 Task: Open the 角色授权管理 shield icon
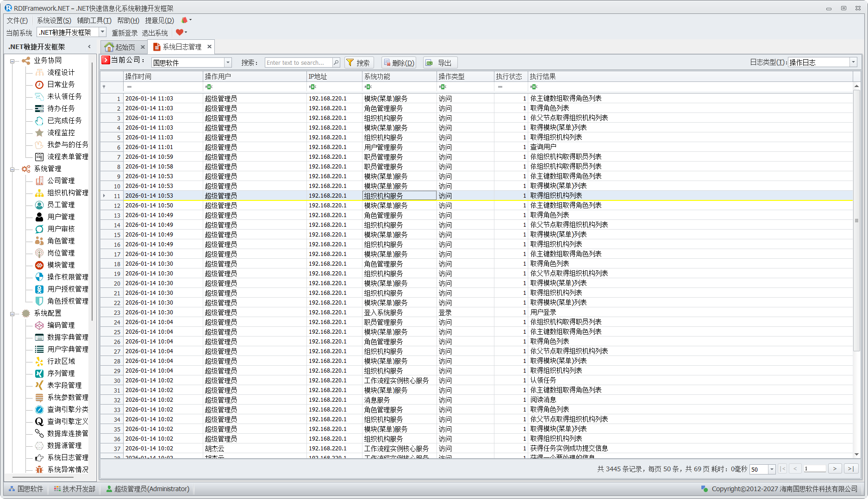(x=40, y=301)
